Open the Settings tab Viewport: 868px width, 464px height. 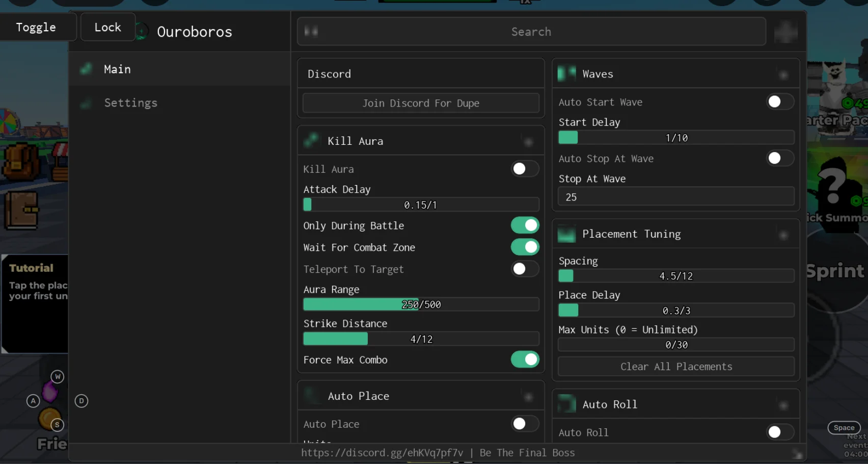pos(179,102)
